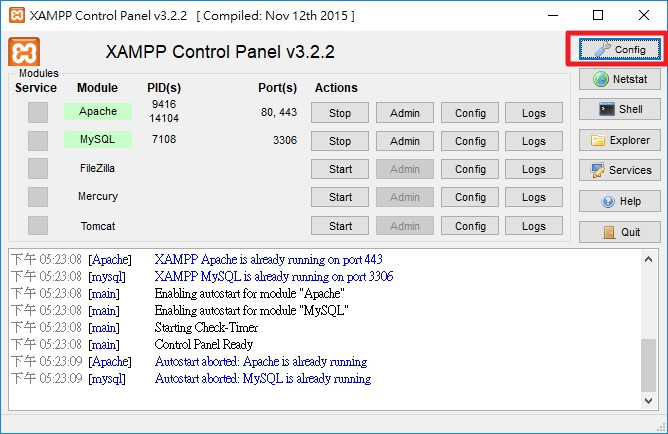668x434 pixels.
Task: Click MySQL PID 7108
Action: [164, 139]
